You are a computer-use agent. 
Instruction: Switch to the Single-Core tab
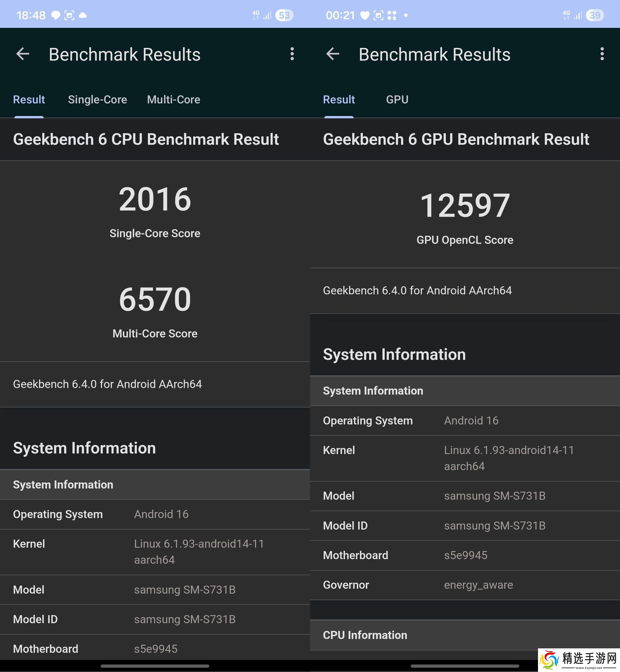coord(97,100)
